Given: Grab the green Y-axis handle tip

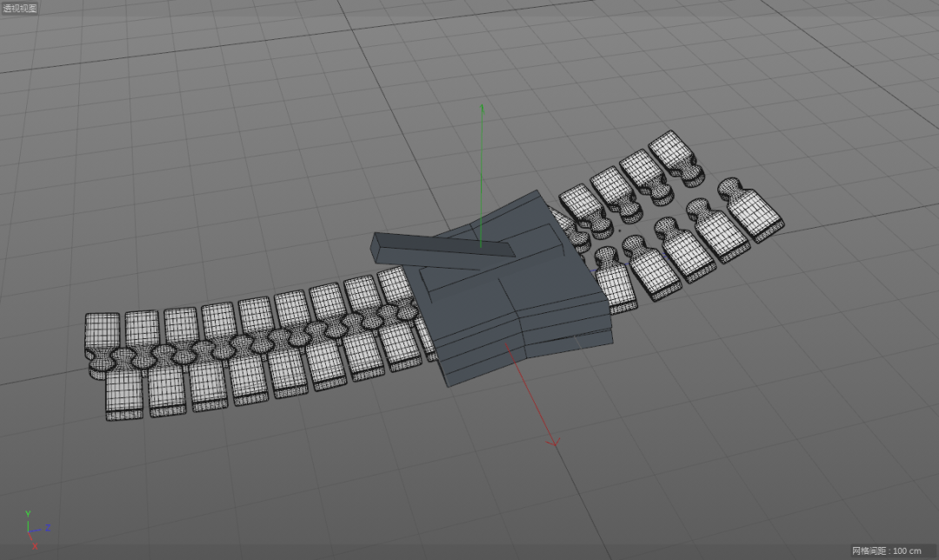Looking at the screenshot, I should 482,108.
